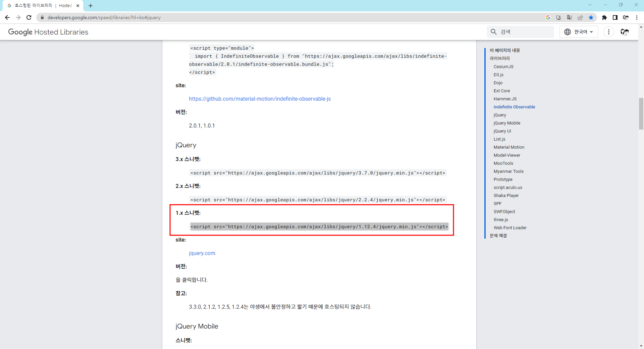
Task: Jump to D3.js in page contents
Action: [498, 74]
